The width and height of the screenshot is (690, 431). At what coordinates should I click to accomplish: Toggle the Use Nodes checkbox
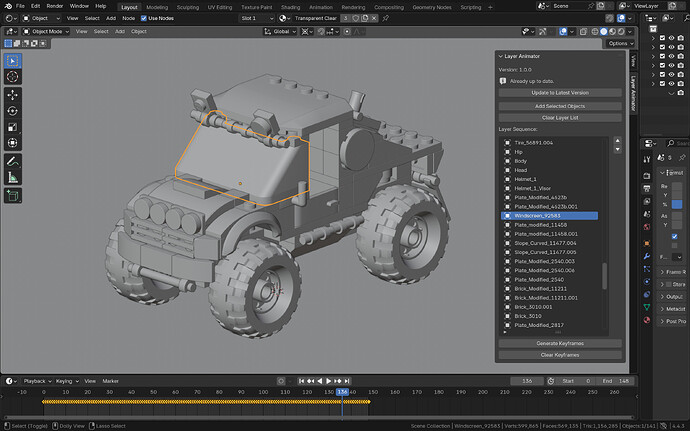pyautogui.click(x=143, y=18)
